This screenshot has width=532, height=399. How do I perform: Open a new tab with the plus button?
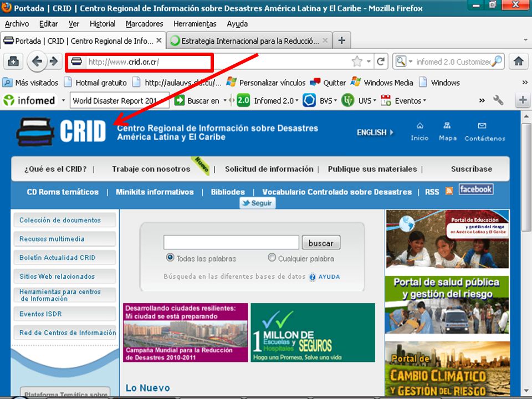[x=342, y=40]
